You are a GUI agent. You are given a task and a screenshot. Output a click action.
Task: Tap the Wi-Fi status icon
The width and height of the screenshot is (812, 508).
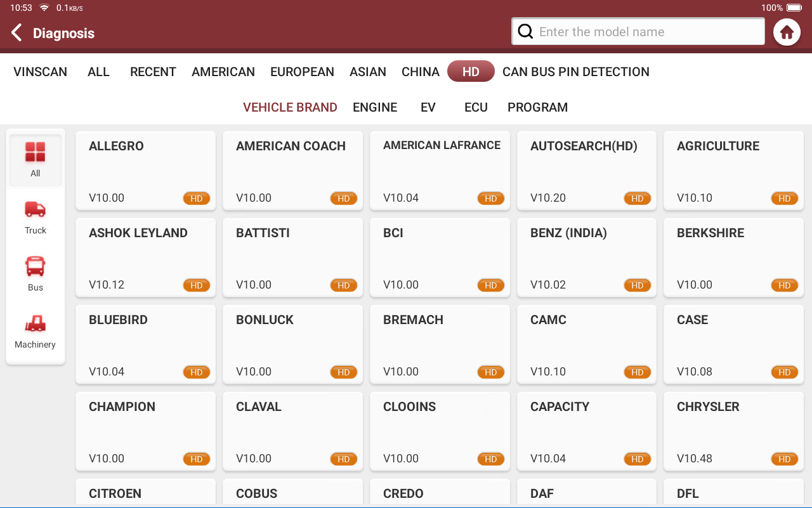click(44, 8)
